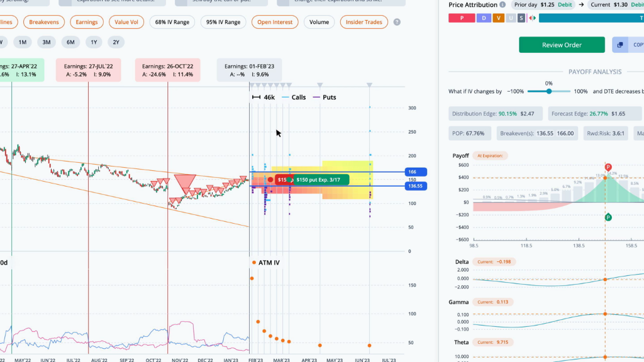644x362 pixels.
Task: Click the red leg dot on price chart
Action: [270, 180]
